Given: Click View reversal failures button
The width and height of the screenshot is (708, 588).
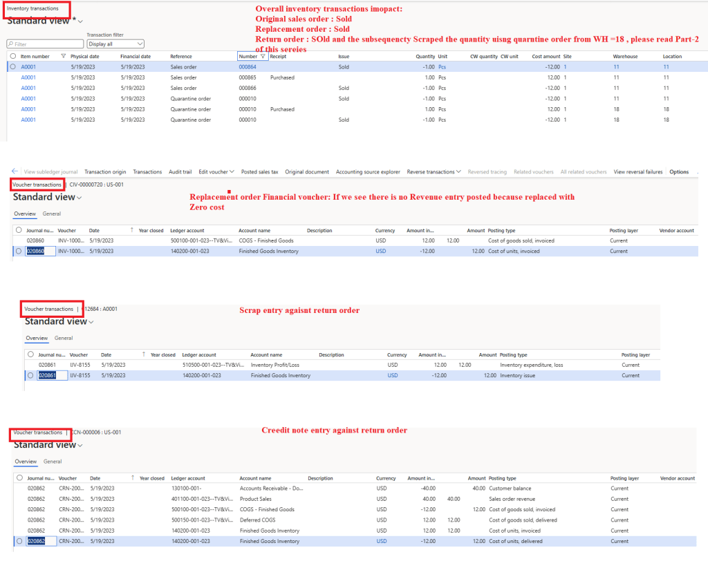Looking at the screenshot, I should [x=637, y=171].
